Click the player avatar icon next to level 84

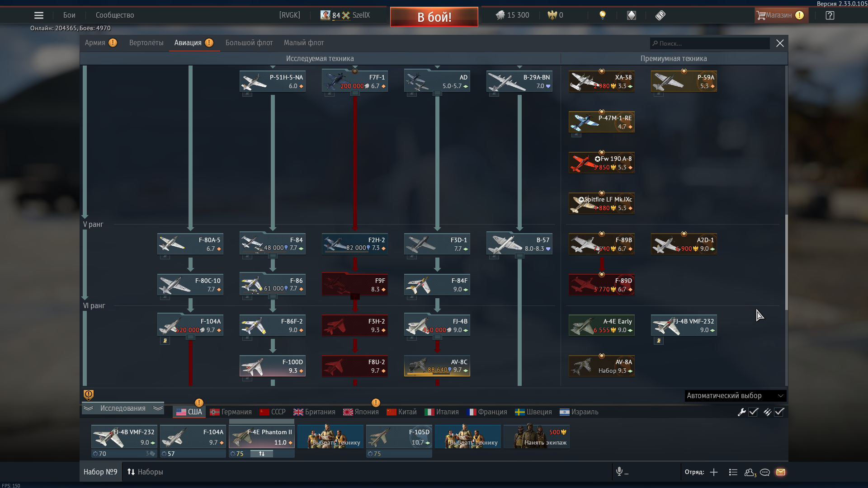[x=325, y=15]
